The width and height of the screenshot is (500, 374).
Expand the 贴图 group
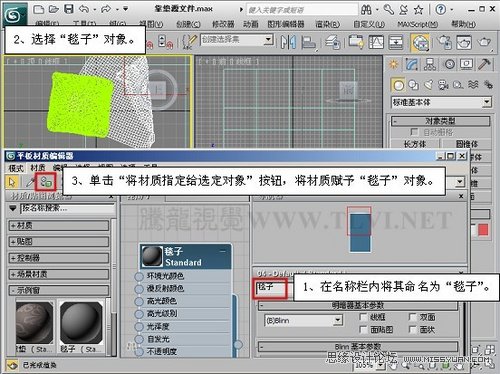click(59, 242)
